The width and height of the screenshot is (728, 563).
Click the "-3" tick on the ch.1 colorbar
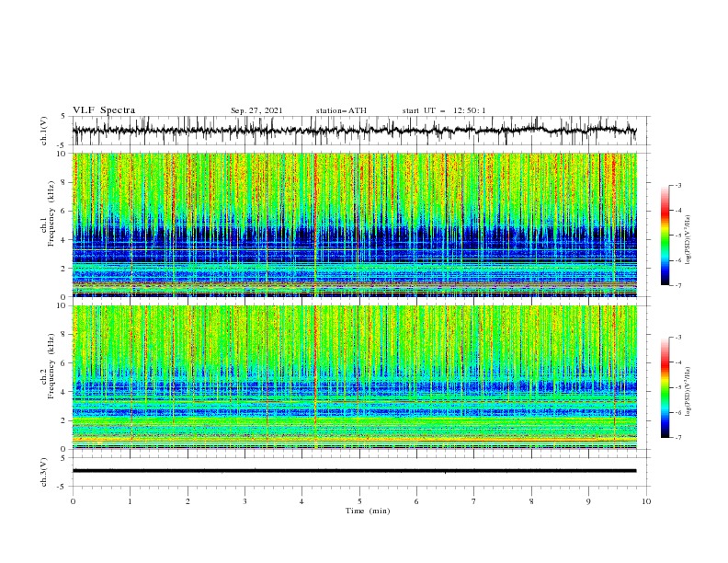point(678,185)
